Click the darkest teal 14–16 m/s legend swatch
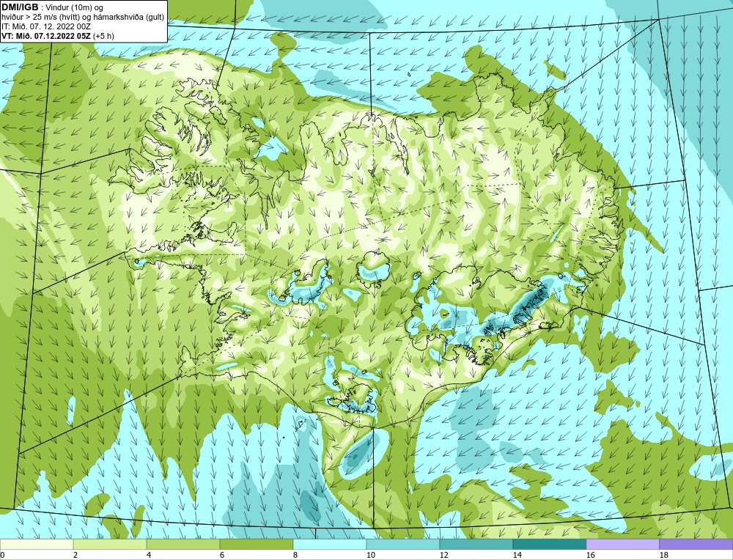Image resolution: width=733 pixels, height=560 pixels. 550,545
